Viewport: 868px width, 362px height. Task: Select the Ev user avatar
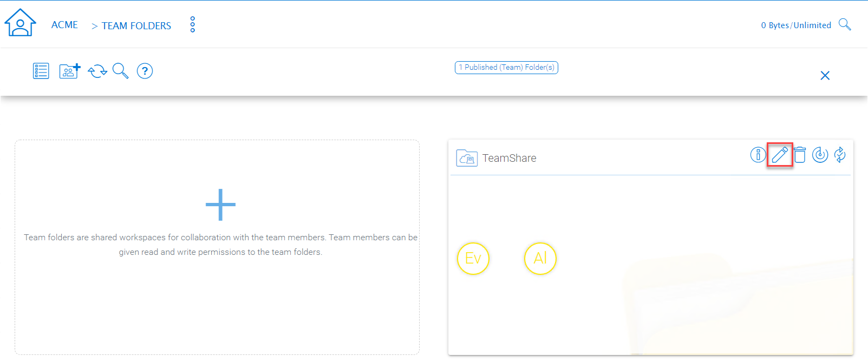point(473,259)
